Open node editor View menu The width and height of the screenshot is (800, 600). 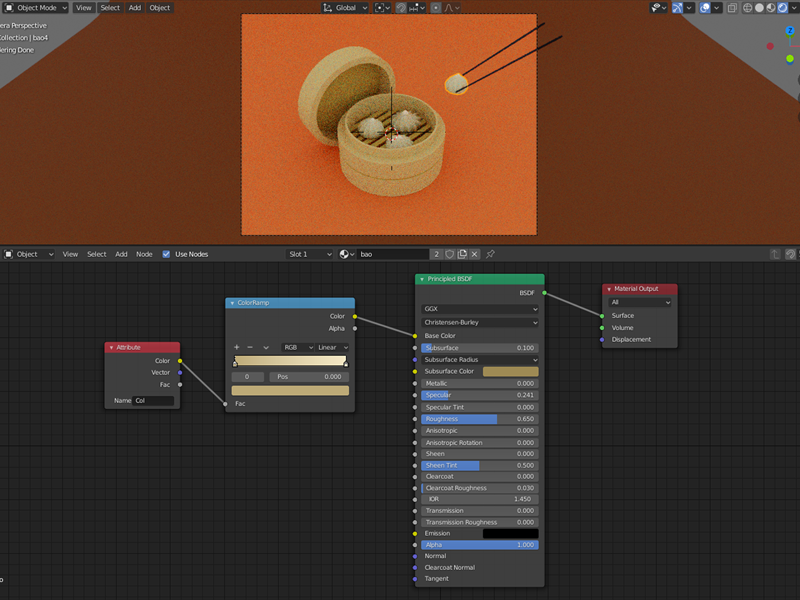pyautogui.click(x=70, y=254)
